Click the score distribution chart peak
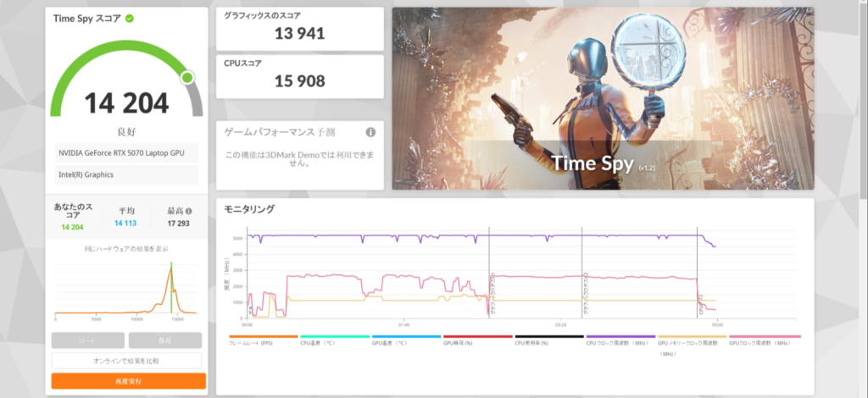This screenshot has width=868, height=398. [x=171, y=268]
